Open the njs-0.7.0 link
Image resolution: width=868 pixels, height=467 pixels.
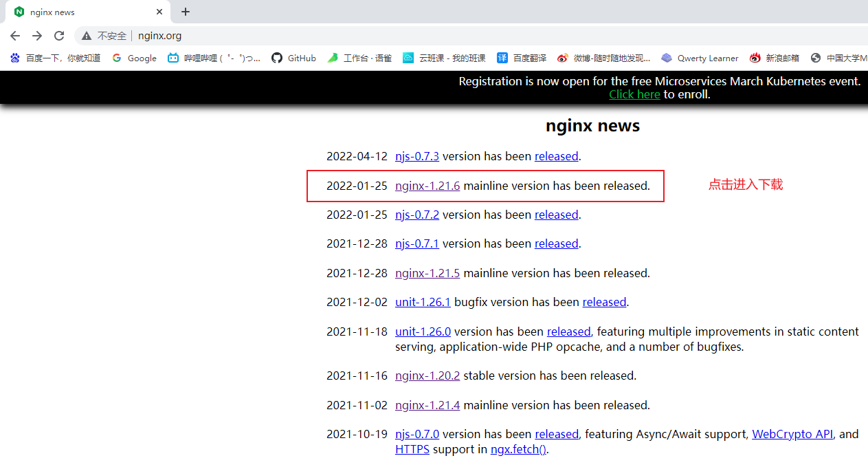pos(417,434)
